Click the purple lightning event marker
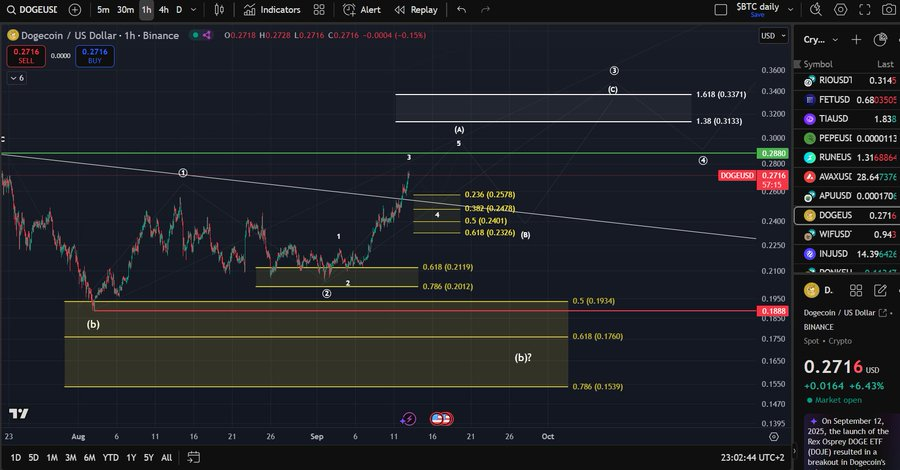The height and width of the screenshot is (470, 900). pos(408,419)
